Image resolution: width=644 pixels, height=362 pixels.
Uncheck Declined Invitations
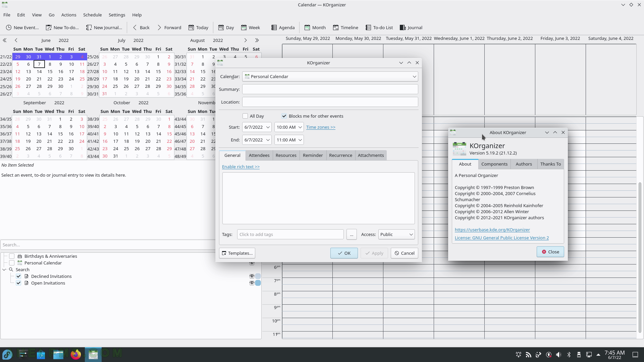18,276
